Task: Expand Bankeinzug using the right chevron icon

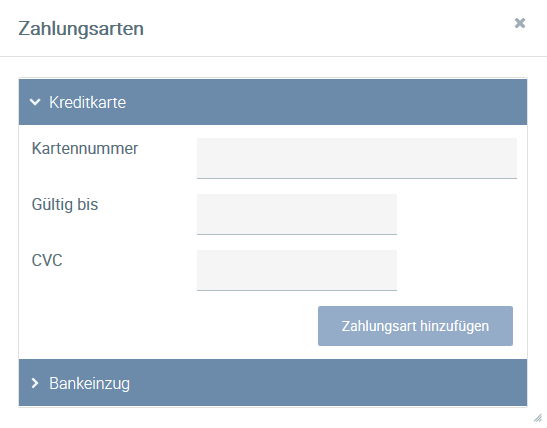Action: (x=35, y=383)
